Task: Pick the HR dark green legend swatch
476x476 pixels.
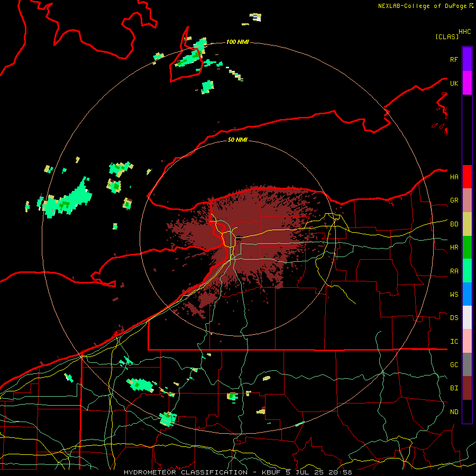Action: 467,248
